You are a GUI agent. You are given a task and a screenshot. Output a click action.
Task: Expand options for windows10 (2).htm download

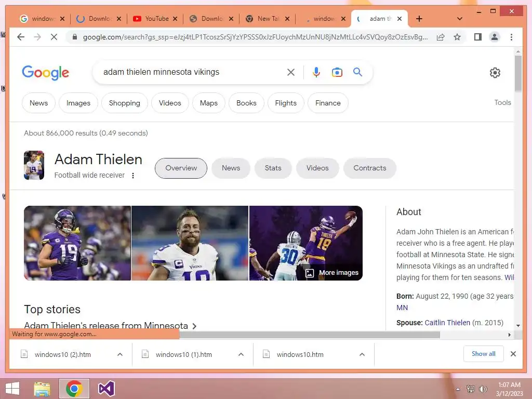coord(120,354)
